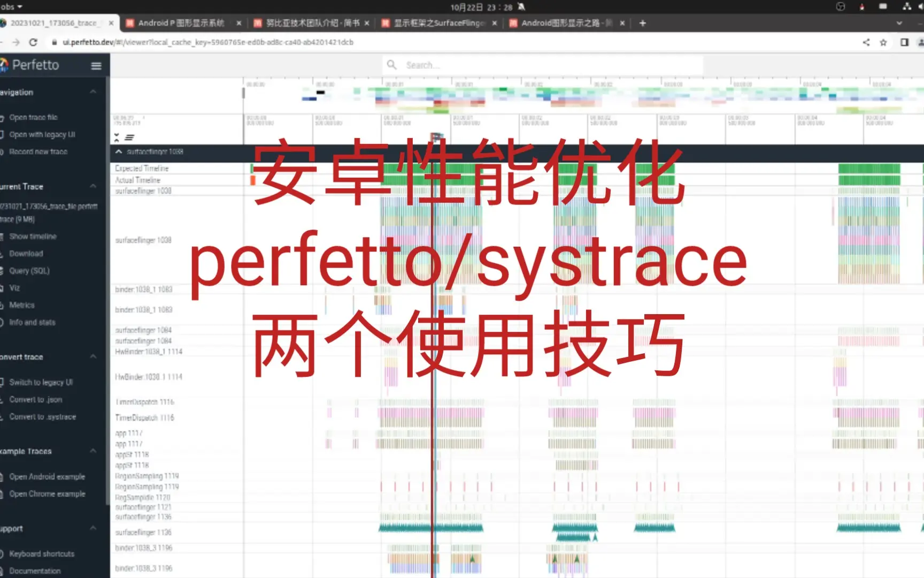Viewport: 924px width, 578px height.
Task: Open the Metrics panel
Action: coord(21,305)
